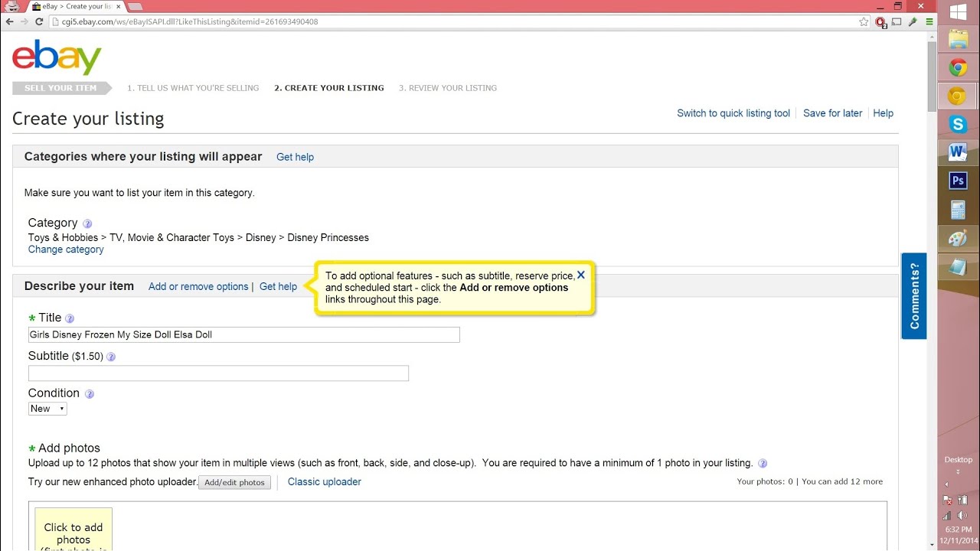Viewport: 980px width, 551px height.
Task: Reload the page in the browser
Action: pyautogui.click(x=40, y=22)
